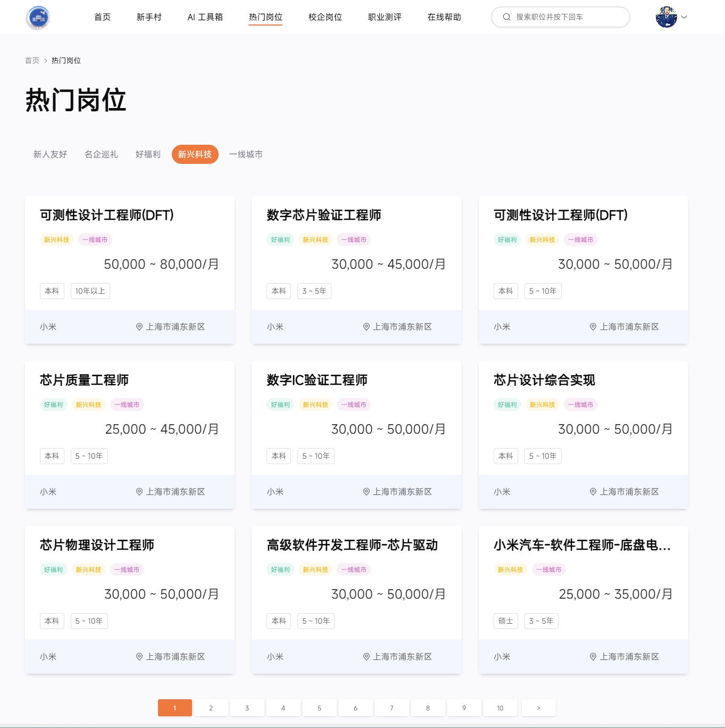Open 小米汽车-软件工程师 job title
The height and width of the screenshot is (728, 725).
point(582,545)
